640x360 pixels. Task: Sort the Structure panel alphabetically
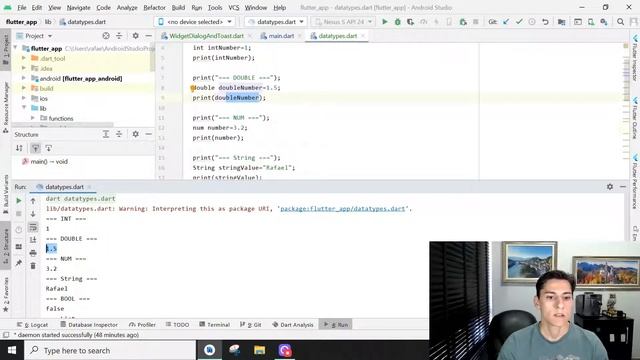[x=19, y=148]
